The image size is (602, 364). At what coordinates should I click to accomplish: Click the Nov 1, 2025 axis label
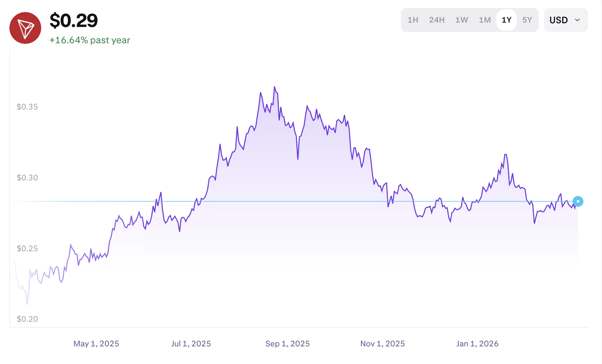(382, 344)
